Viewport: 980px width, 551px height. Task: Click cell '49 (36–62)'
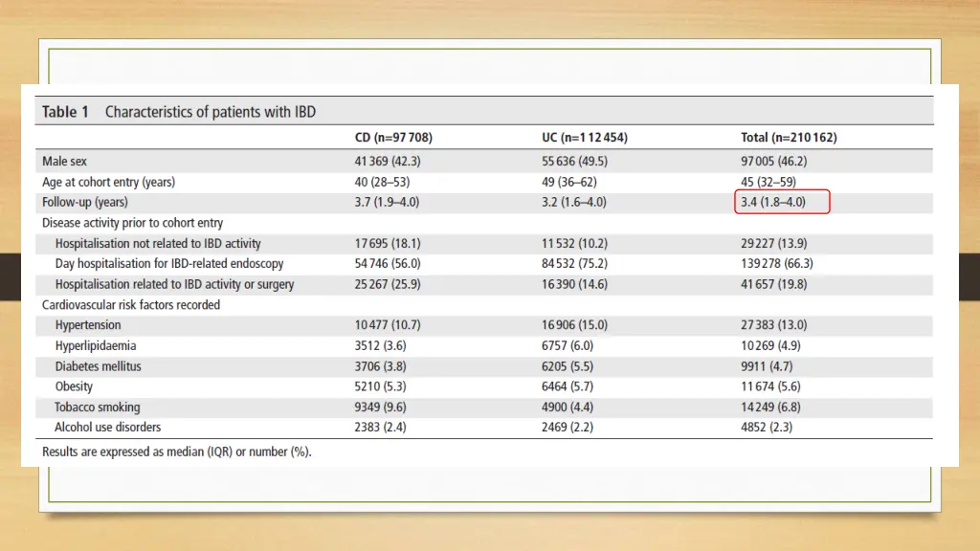coord(568,182)
